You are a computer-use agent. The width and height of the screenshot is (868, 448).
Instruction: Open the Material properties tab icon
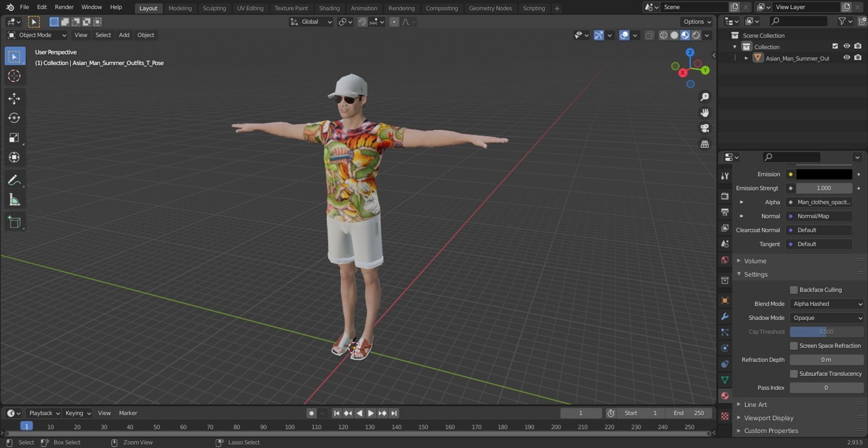point(725,396)
